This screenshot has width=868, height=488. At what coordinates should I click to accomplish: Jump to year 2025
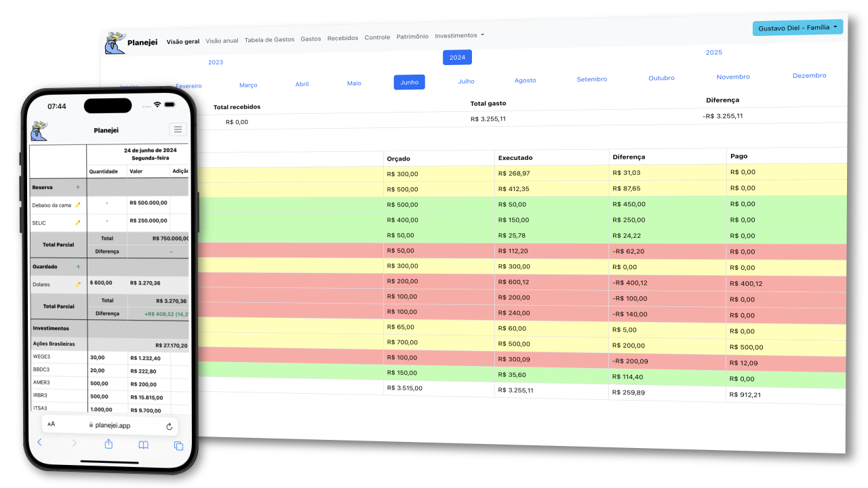coord(713,52)
